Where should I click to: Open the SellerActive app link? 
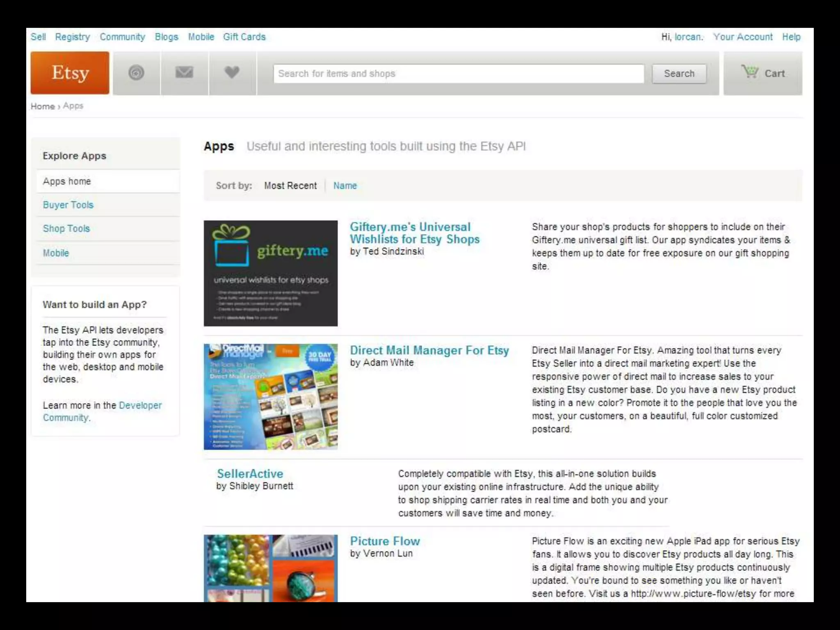pyautogui.click(x=250, y=474)
